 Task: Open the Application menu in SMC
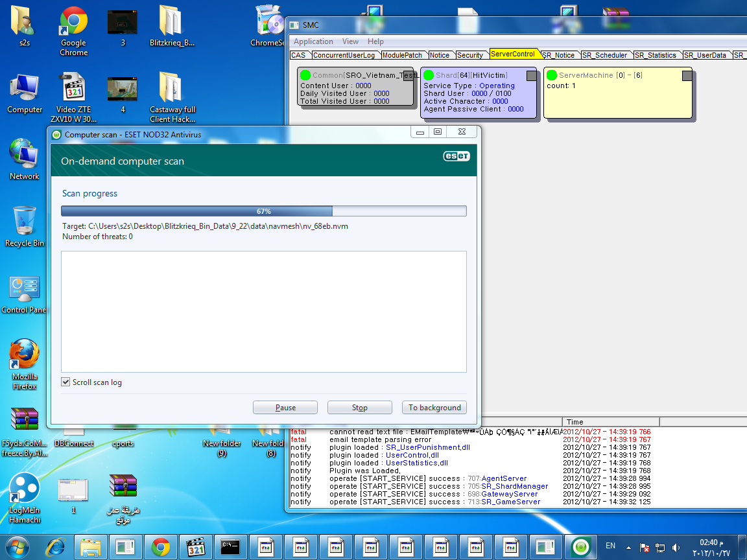pos(313,41)
